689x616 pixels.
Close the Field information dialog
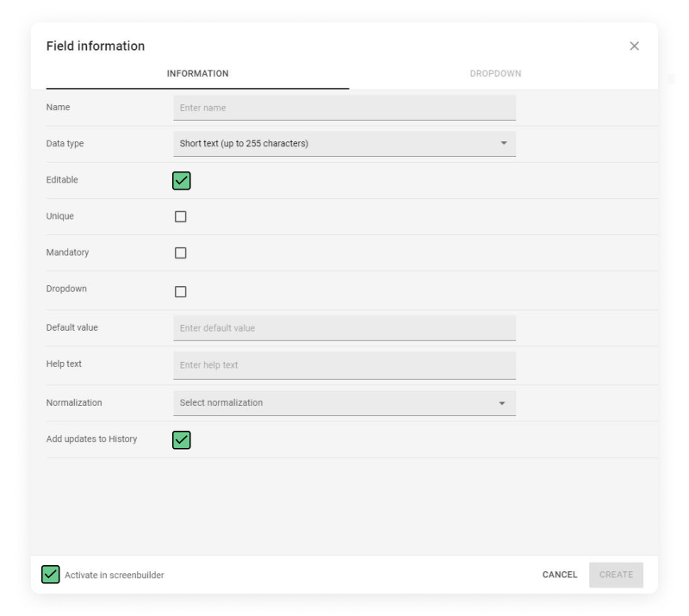tap(634, 47)
